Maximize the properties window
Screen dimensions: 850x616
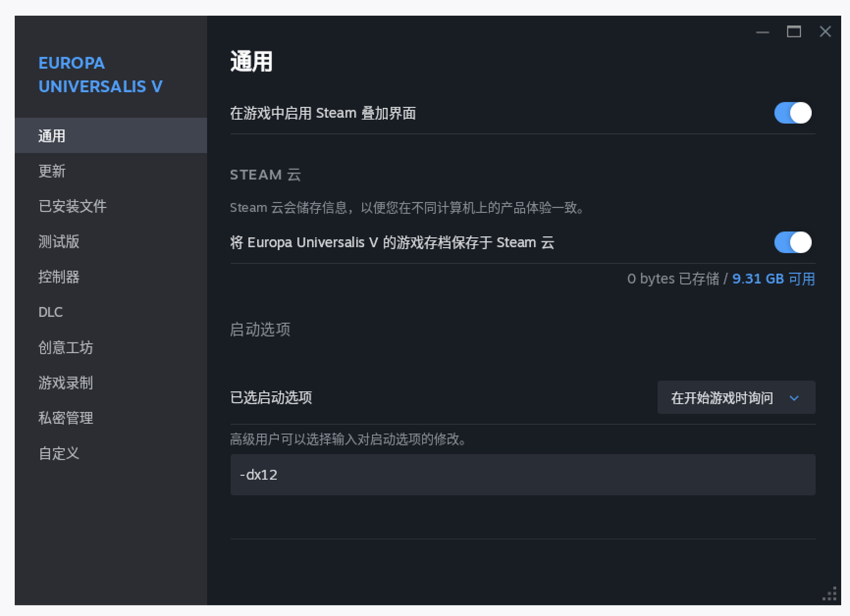click(794, 32)
